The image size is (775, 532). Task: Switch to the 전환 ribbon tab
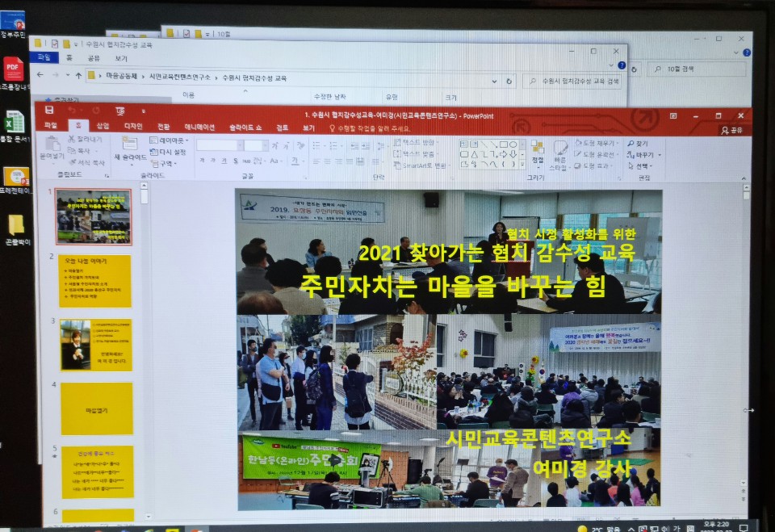[x=163, y=127]
